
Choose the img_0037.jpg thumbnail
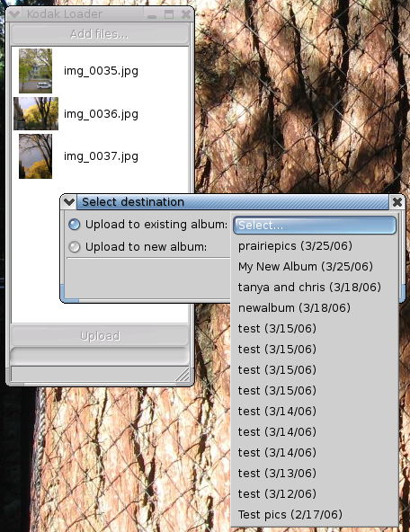click(x=35, y=156)
